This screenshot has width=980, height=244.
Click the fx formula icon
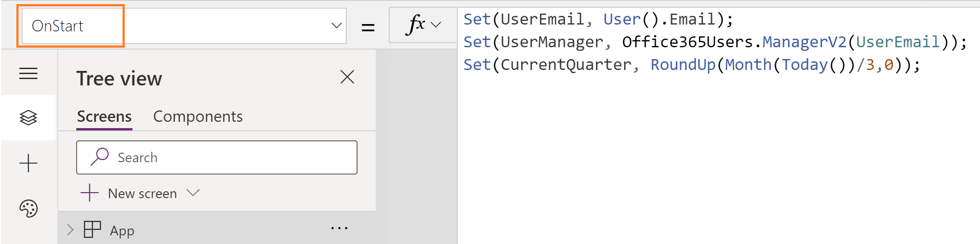pos(415,25)
